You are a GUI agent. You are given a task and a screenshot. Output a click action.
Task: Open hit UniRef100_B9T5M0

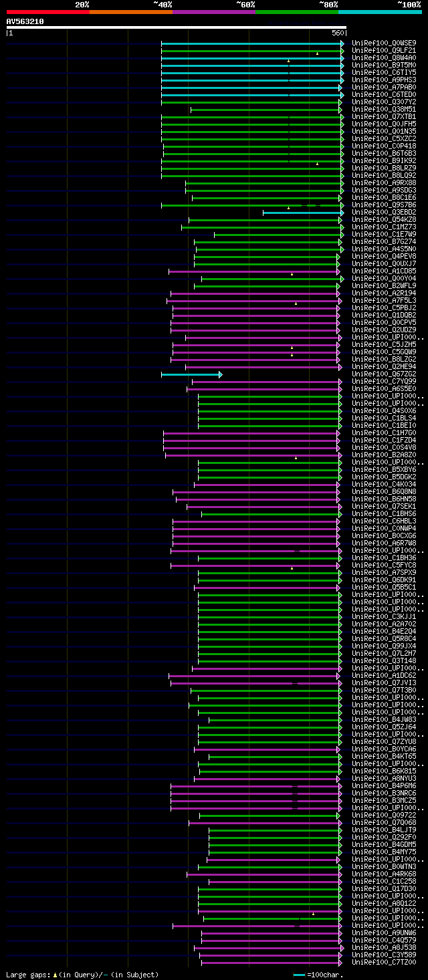tap(384, 65)
